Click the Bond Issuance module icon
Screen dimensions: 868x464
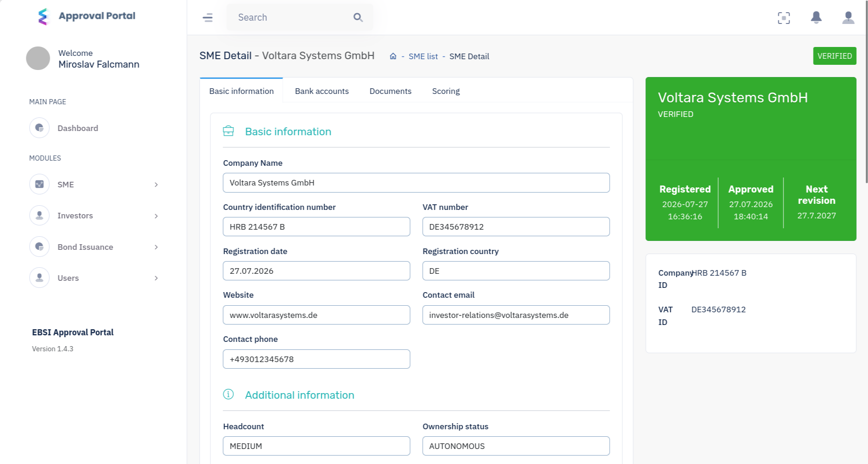[39, 247]
